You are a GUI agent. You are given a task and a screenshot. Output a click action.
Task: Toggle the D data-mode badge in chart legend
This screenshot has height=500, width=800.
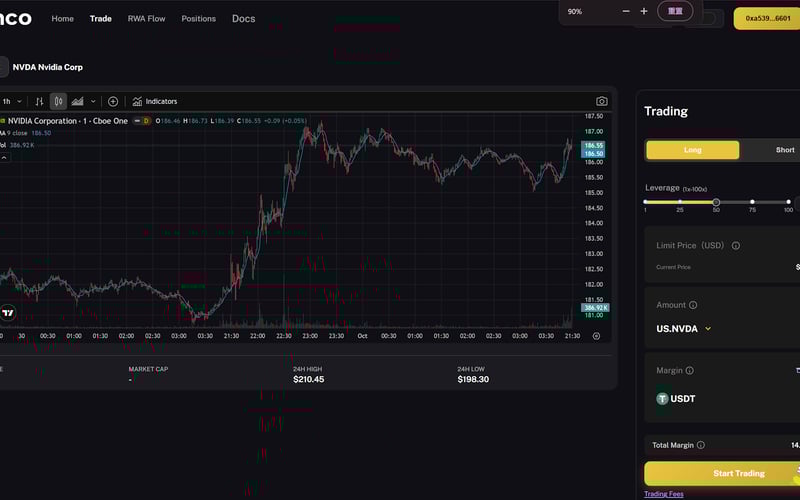pyautogui.click(x=146, y=121)
